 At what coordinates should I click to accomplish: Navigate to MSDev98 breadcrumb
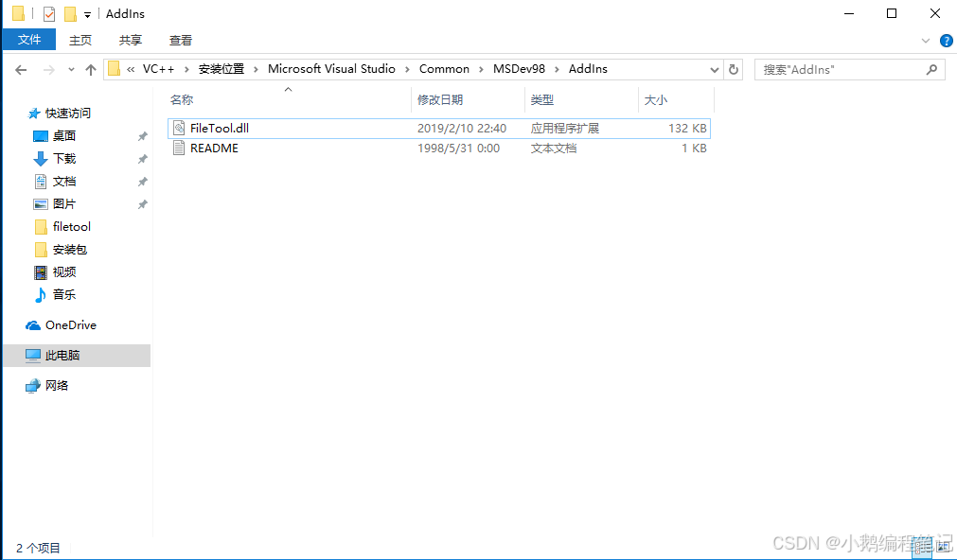tap(519, 69)
